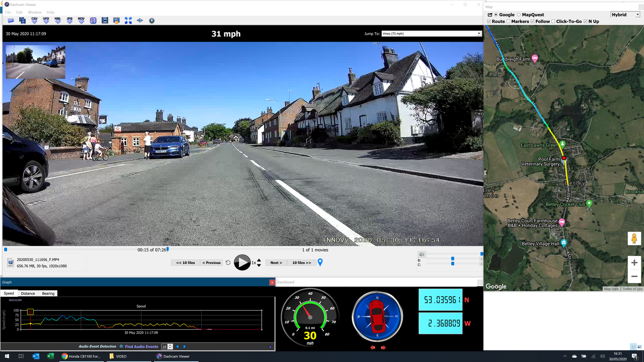Open the Hybrid map type dropdown
644x362 pixels.
625,15
